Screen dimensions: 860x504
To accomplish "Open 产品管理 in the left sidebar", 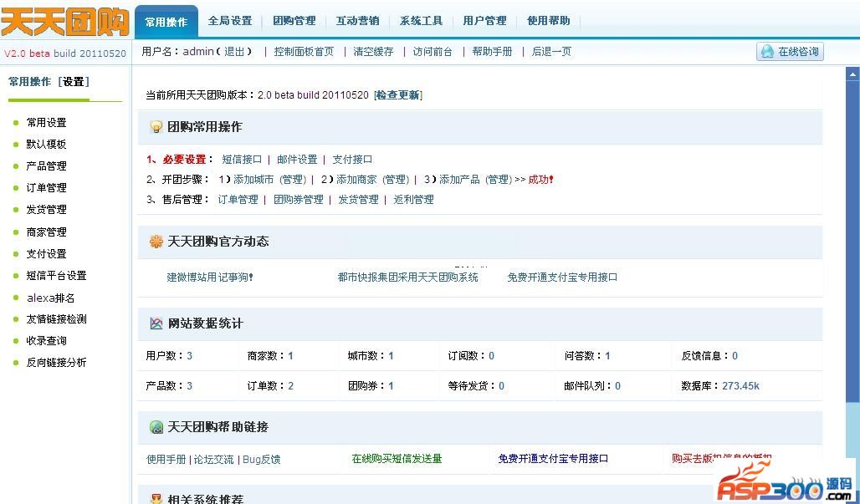I will point(46,166).
